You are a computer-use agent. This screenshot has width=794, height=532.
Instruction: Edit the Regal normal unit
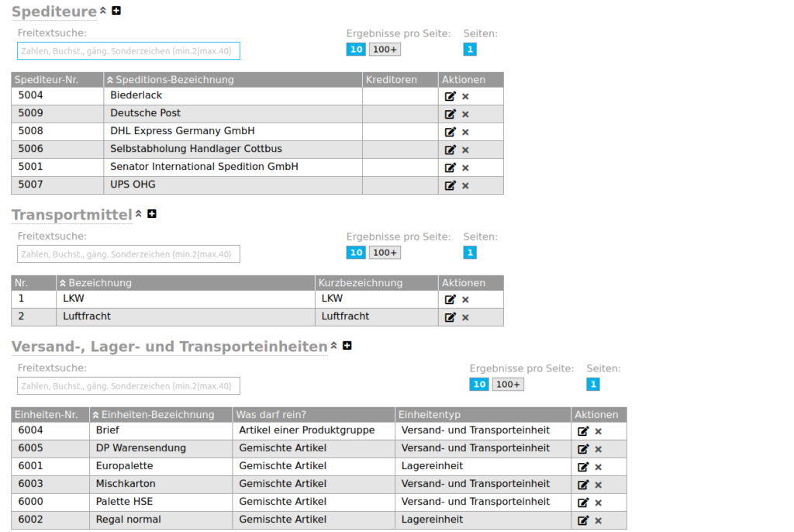tap(583, 520)
